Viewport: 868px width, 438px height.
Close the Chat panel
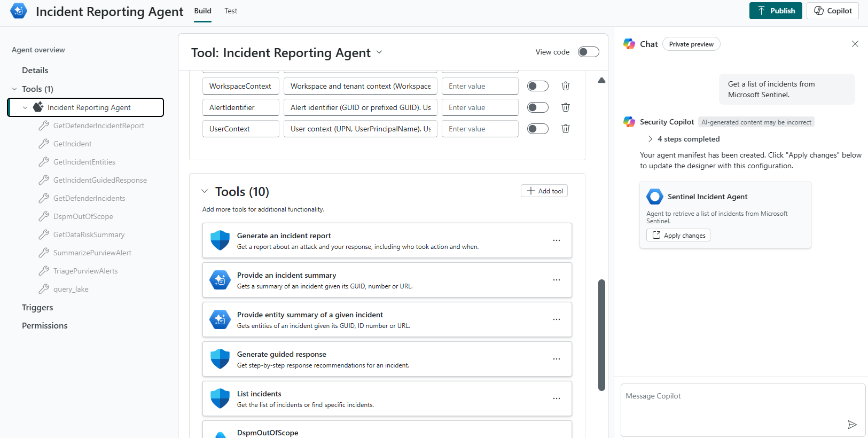[855, 44]
